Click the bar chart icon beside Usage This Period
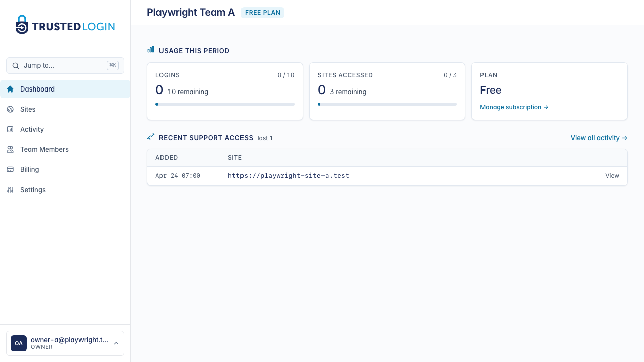This screenshot has height=362, width=644. [150, 50]
